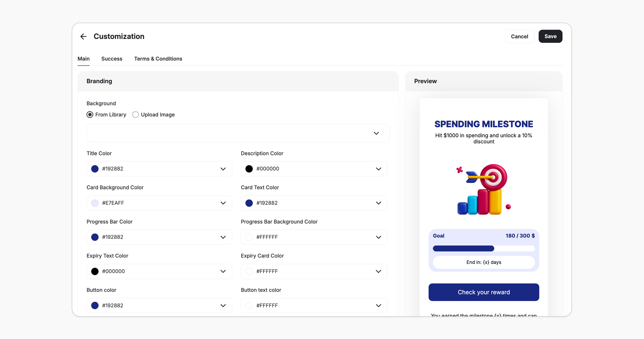The height and width of the screenshot is (339, 644).
Task: Click the Expiry Text Color black swatch
Action: point(95,272)
